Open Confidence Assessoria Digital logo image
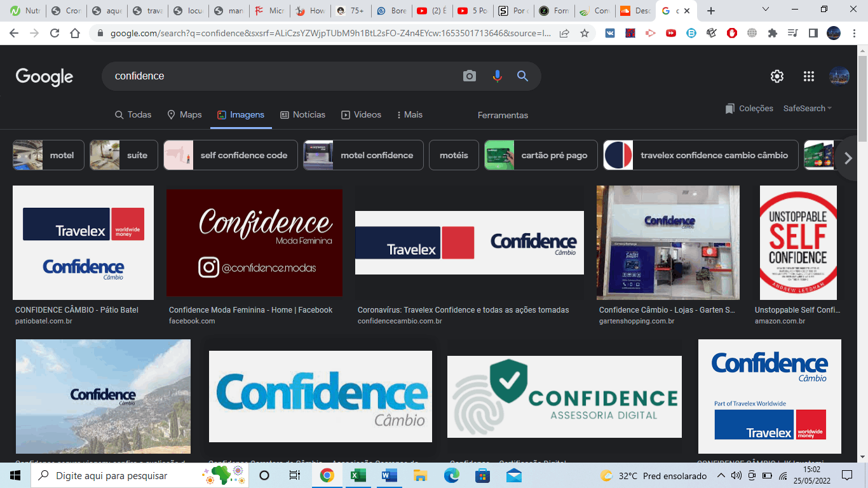Screen dimensions: 868x488 coord(564,396)
